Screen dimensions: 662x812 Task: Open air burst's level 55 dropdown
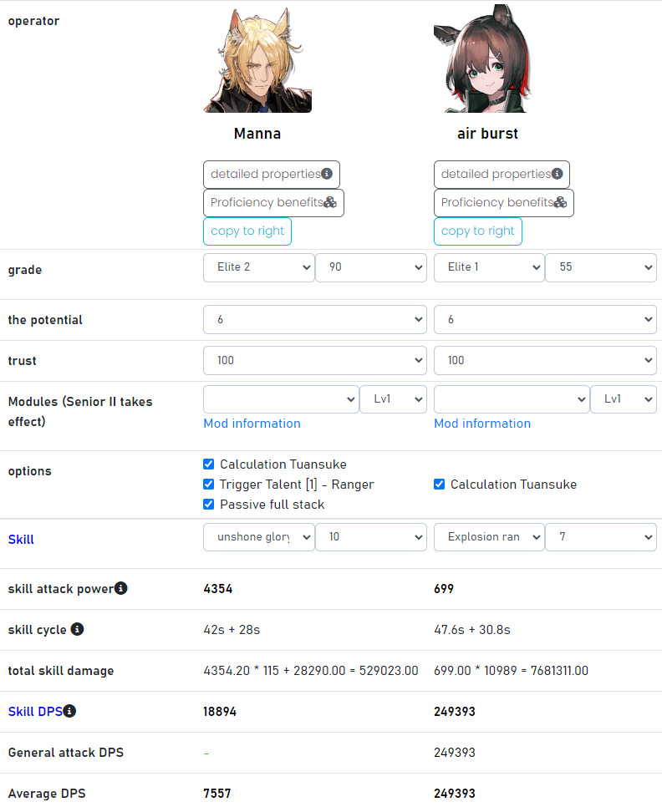tap(601, 267)
